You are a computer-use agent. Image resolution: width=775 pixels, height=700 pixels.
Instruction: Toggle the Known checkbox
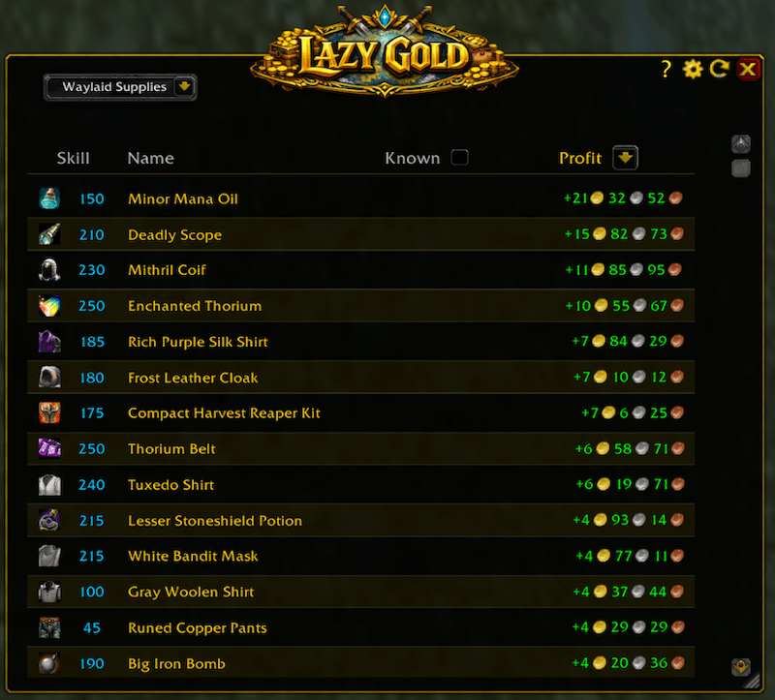tap(459, 158)
